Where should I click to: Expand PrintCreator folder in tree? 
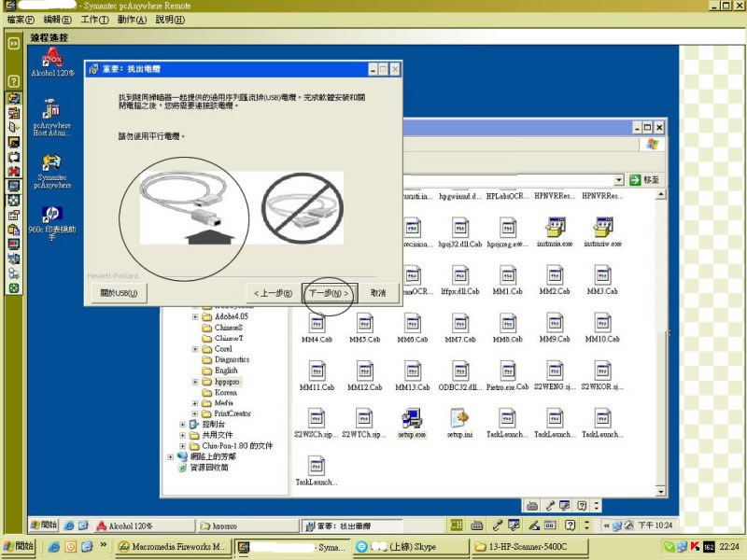195,413
